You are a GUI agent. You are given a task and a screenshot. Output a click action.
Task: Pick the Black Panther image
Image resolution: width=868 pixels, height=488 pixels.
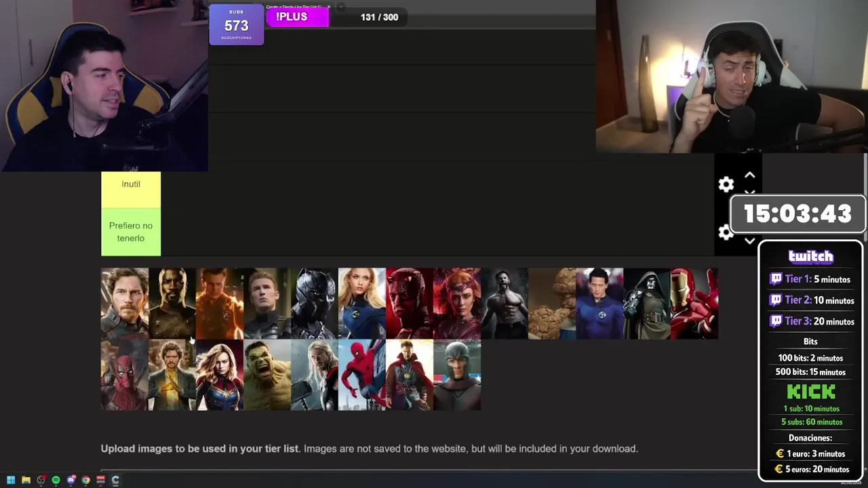[x=315, y=304]
